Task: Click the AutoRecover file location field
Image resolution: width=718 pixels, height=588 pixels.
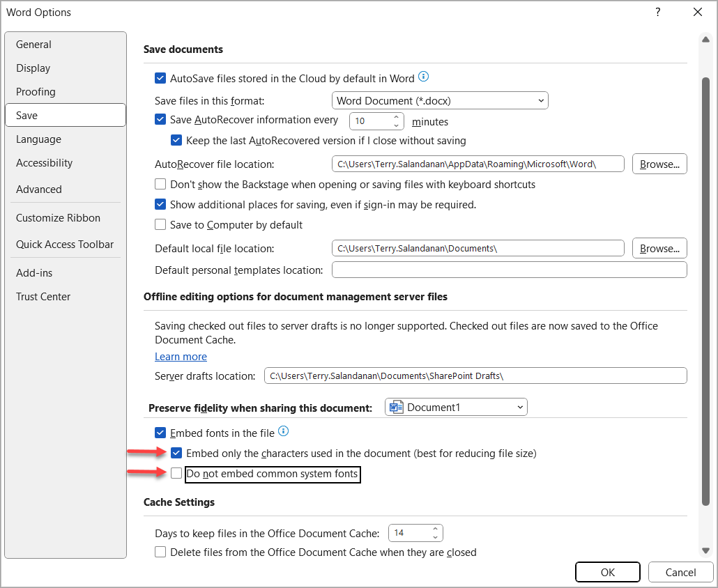Action: coord(478,164)
